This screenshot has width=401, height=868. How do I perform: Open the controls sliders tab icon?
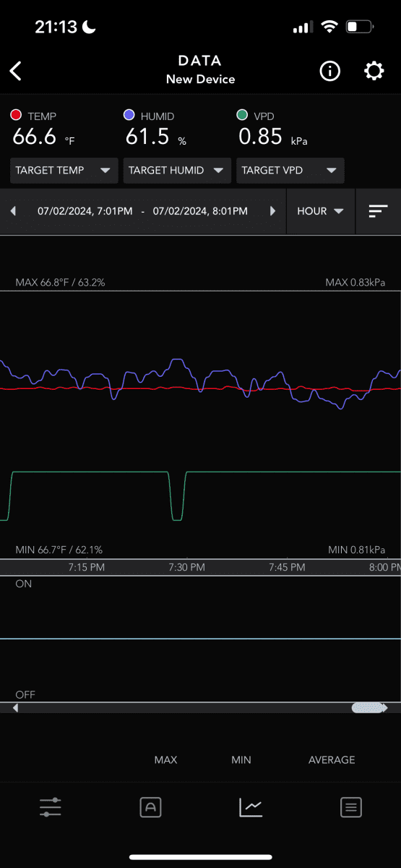click(50, 807)
